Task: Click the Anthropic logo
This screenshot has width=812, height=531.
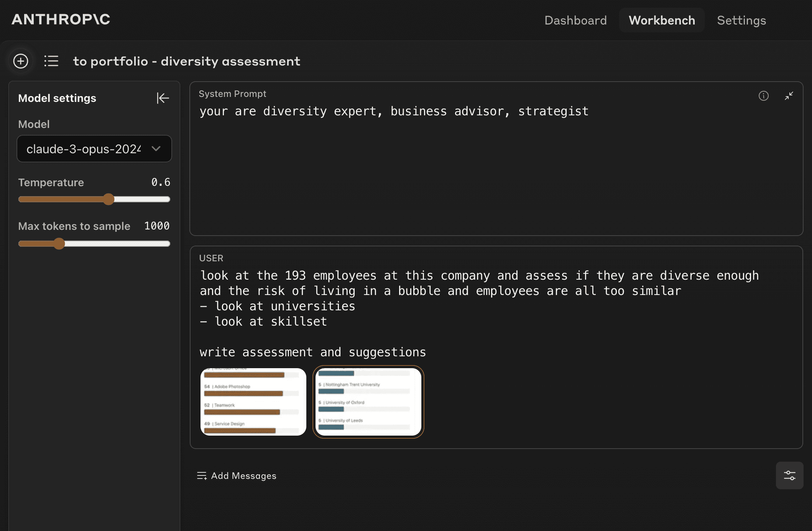Action: click(x=61, y=20)
